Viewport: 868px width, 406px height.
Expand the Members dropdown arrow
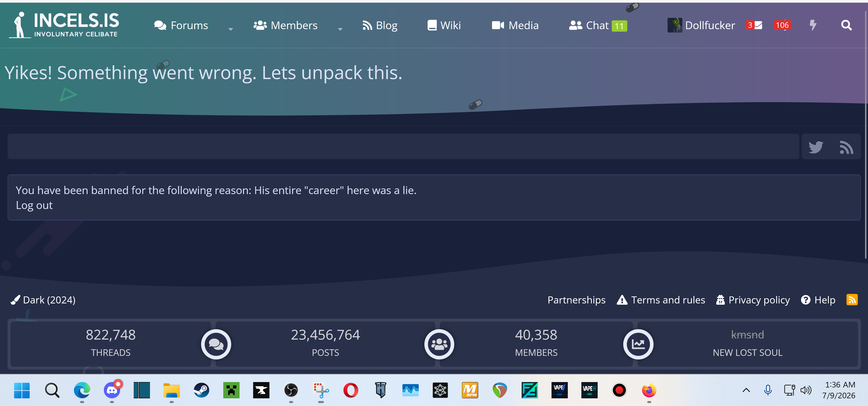point(340,29)
